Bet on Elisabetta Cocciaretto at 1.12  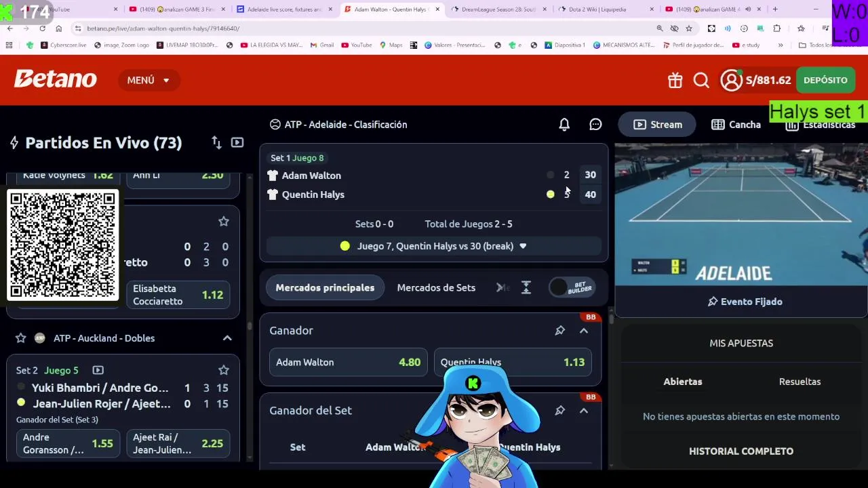[x=178, y=295]
